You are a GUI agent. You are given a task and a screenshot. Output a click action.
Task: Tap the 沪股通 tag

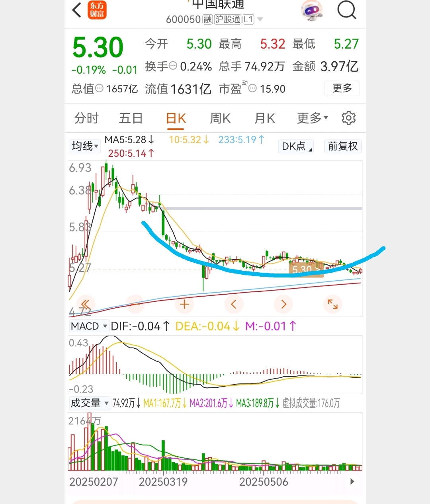(x=228, y=19)
